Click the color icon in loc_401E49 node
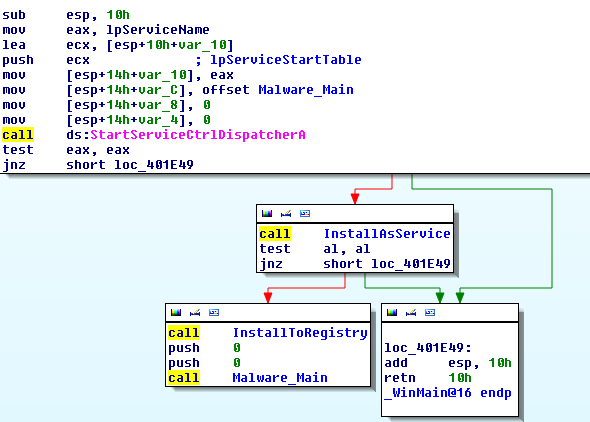 [x=392, y=313]
